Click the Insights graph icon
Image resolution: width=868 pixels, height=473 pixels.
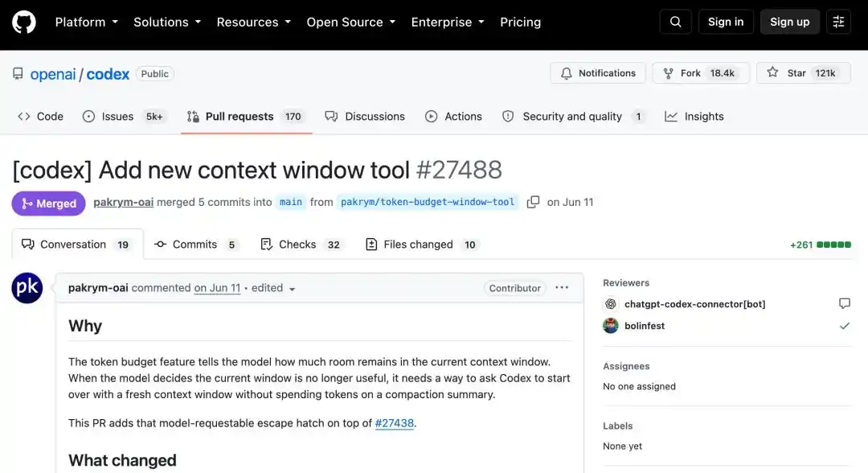tap(671, 117)
